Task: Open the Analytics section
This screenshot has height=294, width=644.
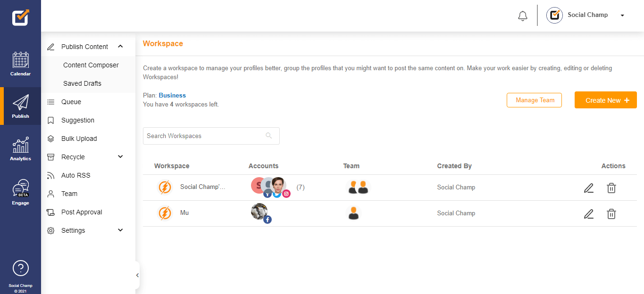Action: 20,149
